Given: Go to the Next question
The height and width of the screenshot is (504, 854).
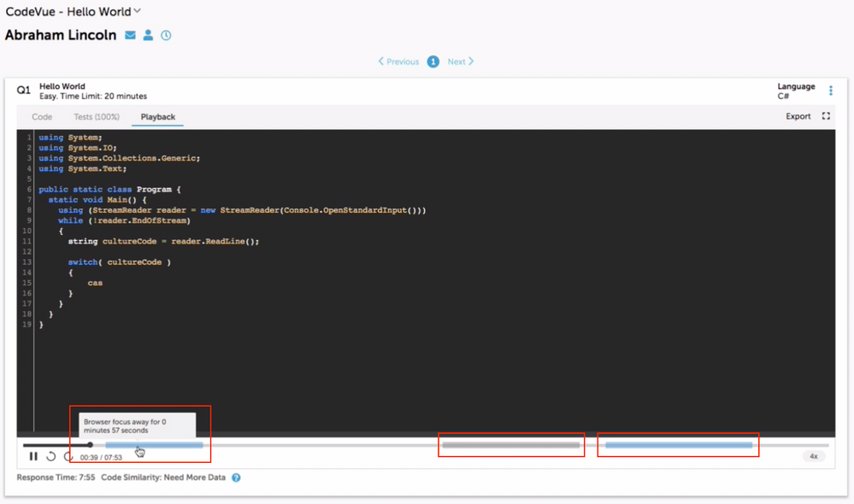Looking at the screenshot, I should pyautogui.click(x=461, y=62).
